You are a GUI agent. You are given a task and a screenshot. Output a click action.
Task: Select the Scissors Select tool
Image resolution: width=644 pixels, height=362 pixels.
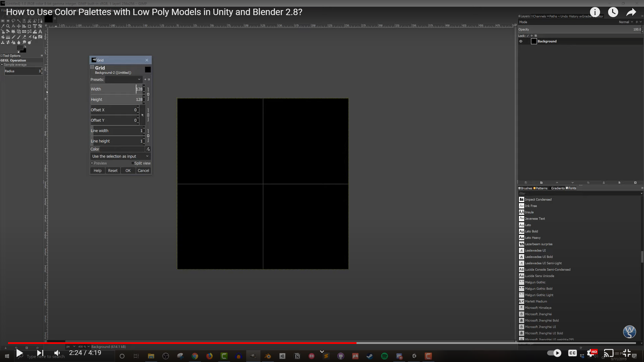tap(30, 21)
